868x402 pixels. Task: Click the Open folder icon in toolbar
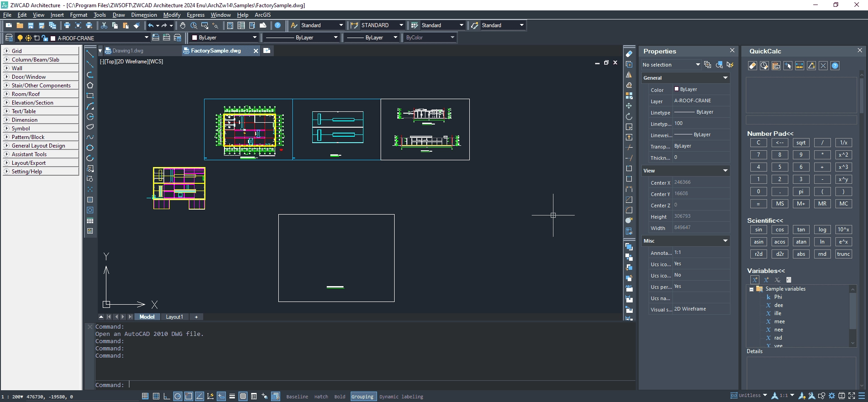click(19, 25)
